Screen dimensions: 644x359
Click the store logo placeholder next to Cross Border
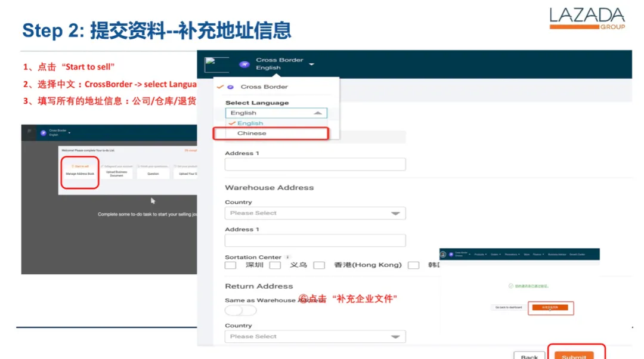[216, 64]
